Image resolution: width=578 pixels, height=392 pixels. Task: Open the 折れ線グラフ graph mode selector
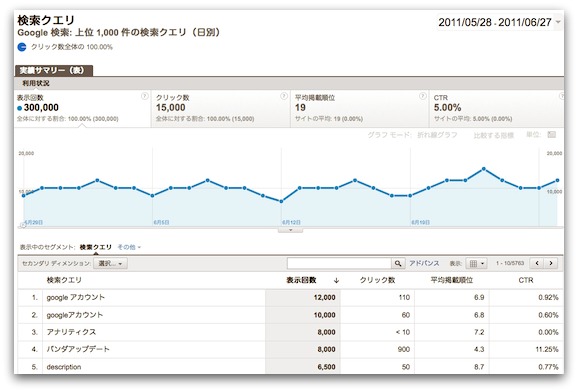pos(437,135)
